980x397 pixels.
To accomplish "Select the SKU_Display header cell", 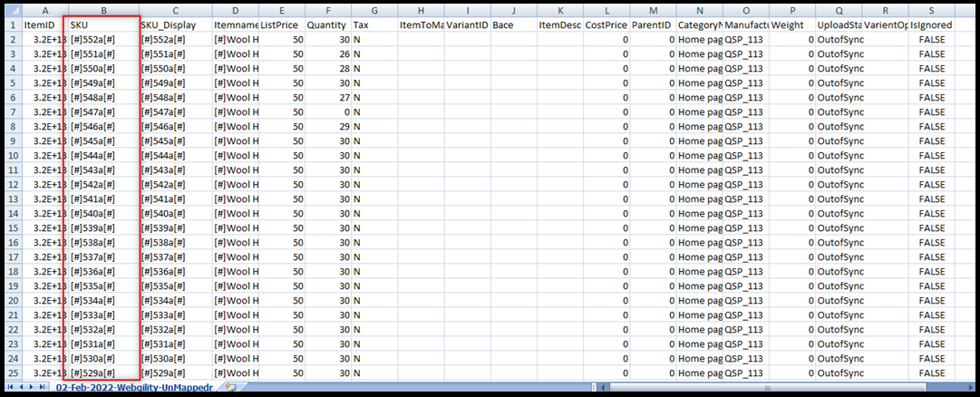I will point(176,24).
